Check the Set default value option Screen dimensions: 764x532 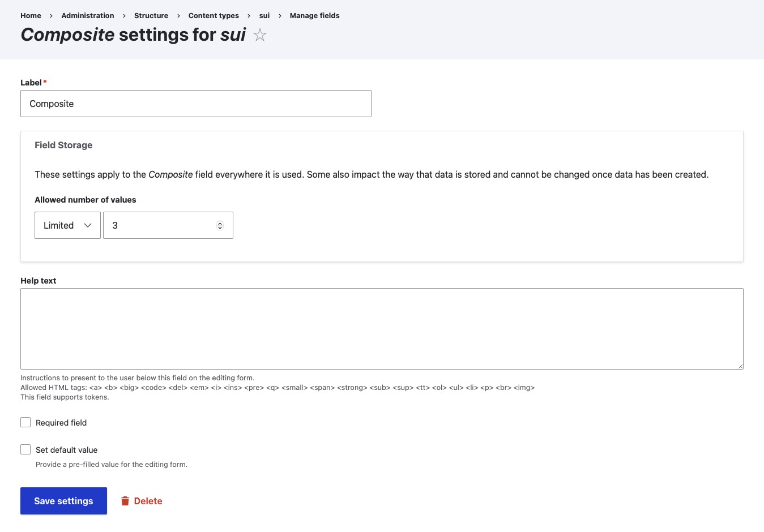pyautogui.click(x=25, y=449)
